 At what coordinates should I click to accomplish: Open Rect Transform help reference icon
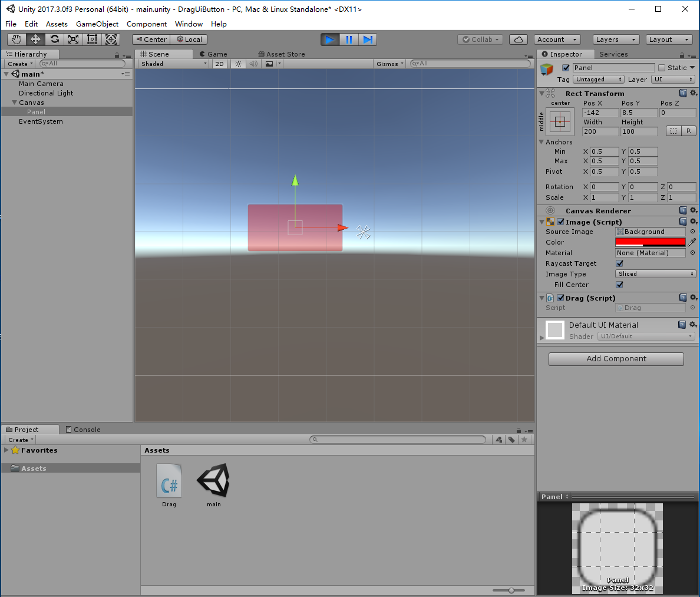click(683, 93)
